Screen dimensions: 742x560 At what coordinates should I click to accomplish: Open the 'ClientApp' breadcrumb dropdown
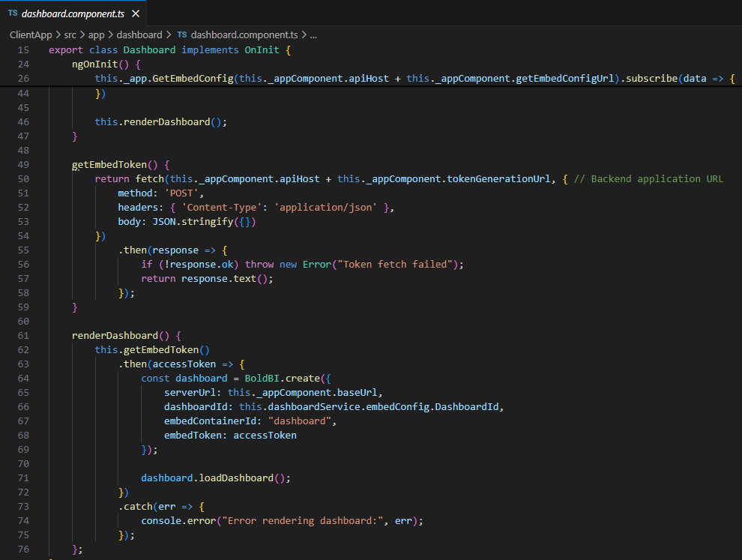(31, 34)
